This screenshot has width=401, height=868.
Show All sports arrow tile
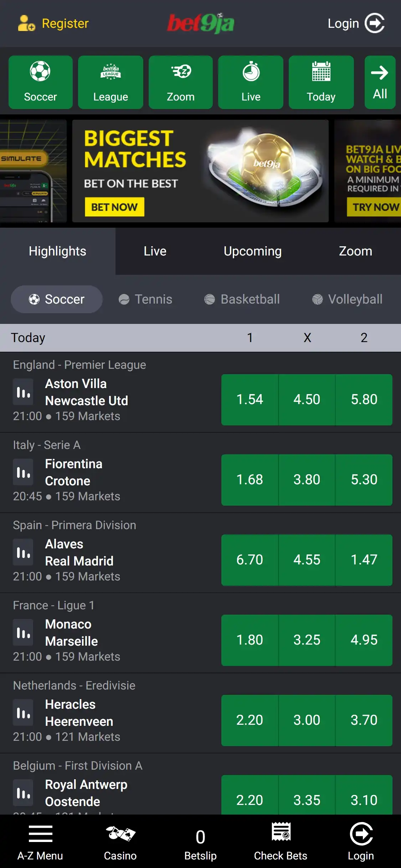[380, 82]
